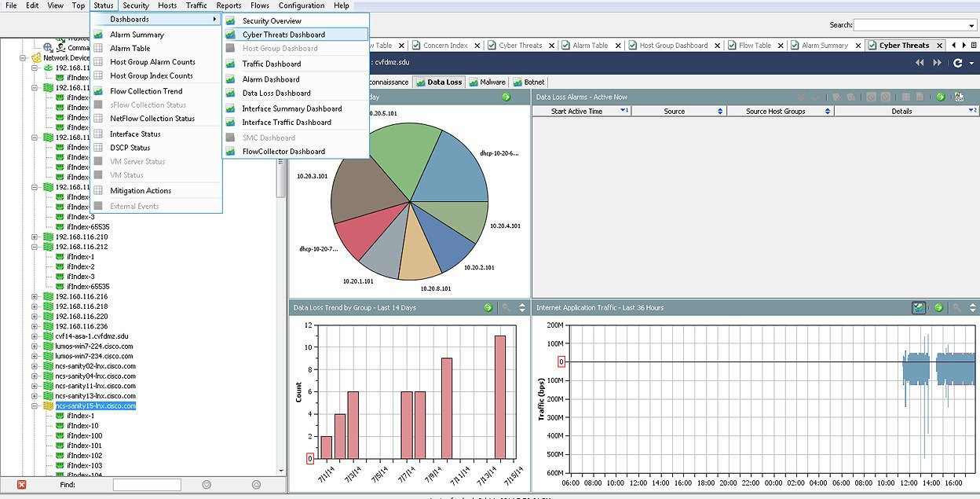Toggle chart legend button in Internet Application Traffic

click(x=919, y=308)
